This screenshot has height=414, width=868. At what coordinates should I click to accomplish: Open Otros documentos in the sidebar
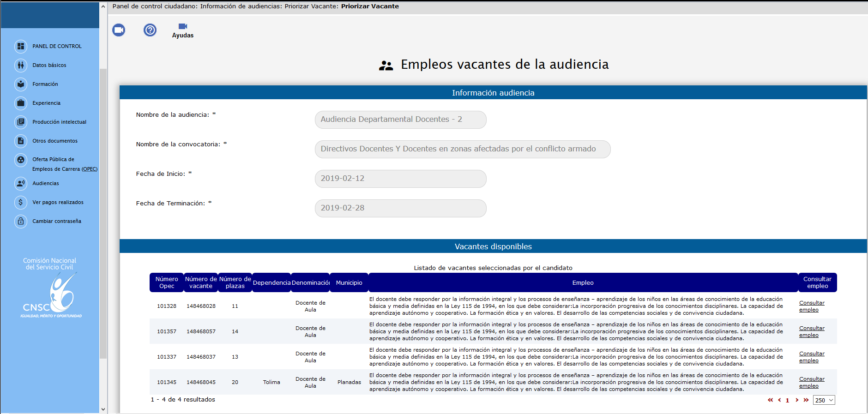click(54, 141)
